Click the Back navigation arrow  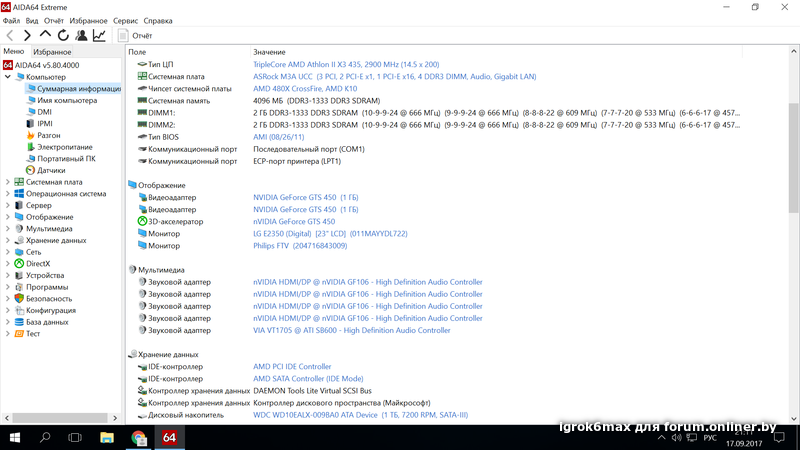coord(10,35)
